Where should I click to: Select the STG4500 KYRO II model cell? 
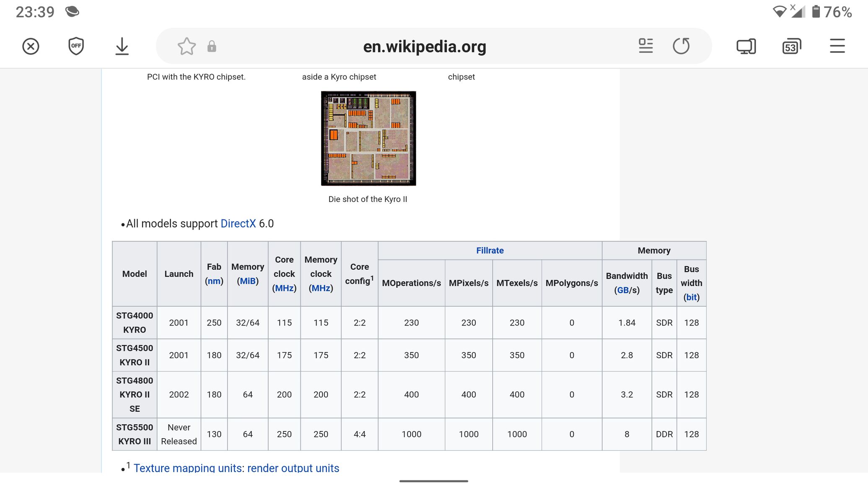click(x=135, y=355)
